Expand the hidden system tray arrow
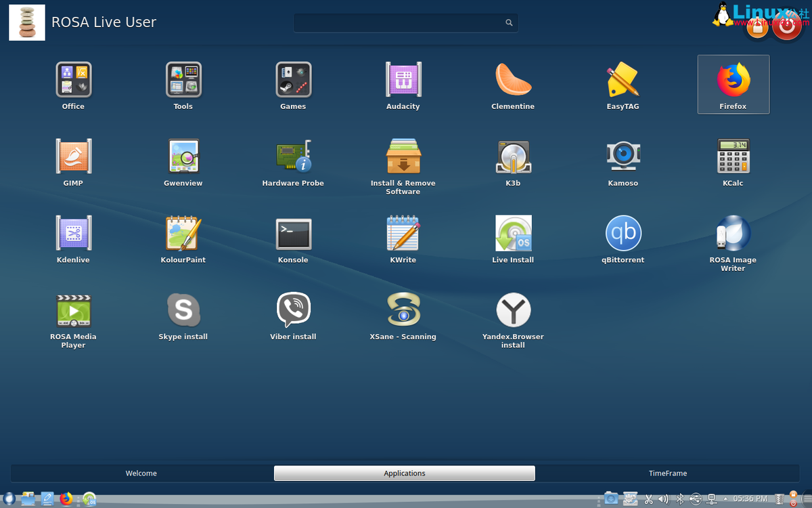812x508 pixels. pyautogui.click(x=725, y=499)
